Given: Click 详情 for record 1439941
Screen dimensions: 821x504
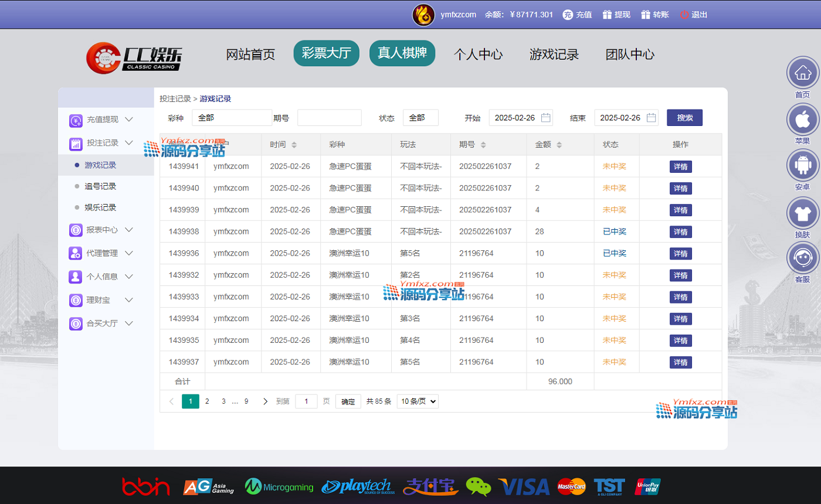Looking at the screenshot, I should [x=680, y=166].
